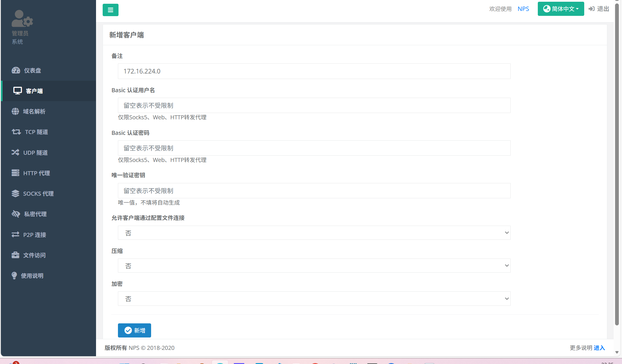
Task: Click the file access briefcase icon
Action: (15, 255)
